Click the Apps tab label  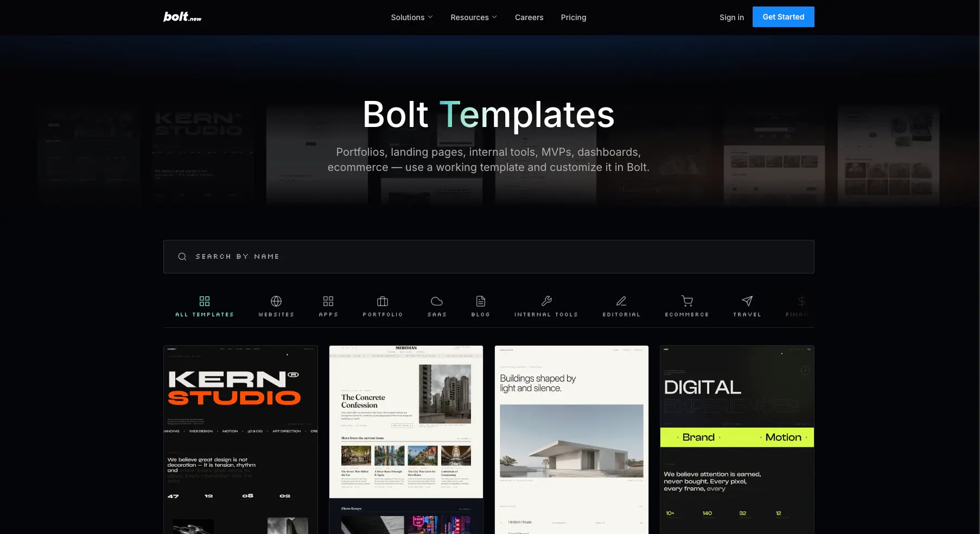coord(328,315)
